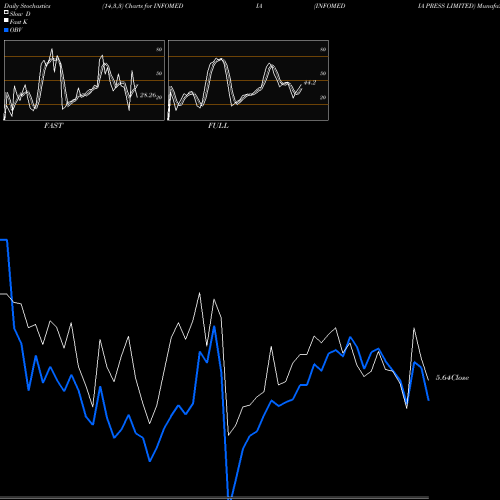Click the FULL stochastic chart panel

(248, 80)
